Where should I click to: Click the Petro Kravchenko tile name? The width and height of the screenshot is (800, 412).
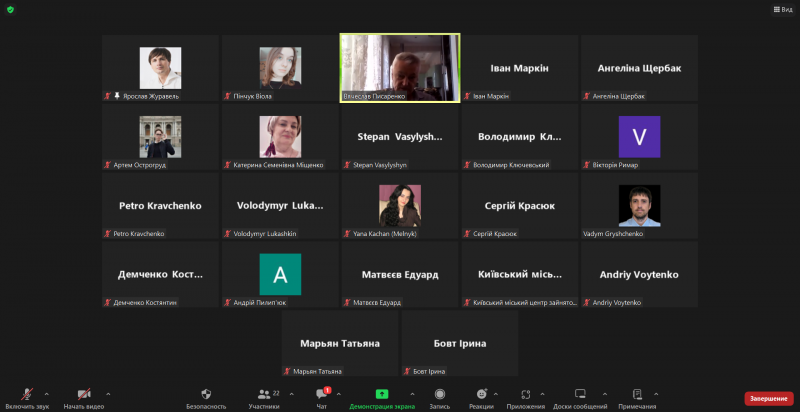click(x=160, y=206)
